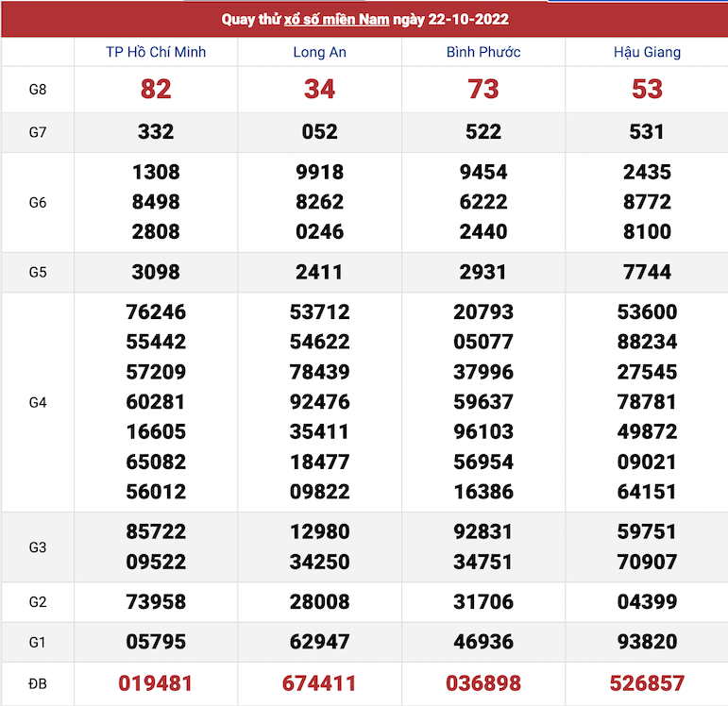Image resolution: width=728 pixels, height=706 pixels.
Task: Select the G7 prize row label
Action: 38,132
